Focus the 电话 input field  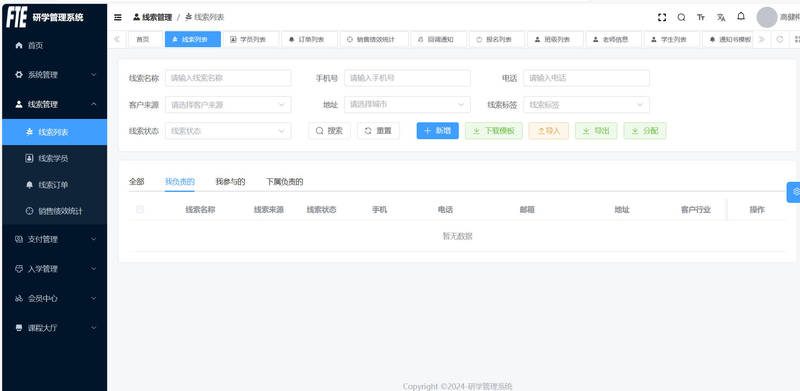click(x=586, y=78)
